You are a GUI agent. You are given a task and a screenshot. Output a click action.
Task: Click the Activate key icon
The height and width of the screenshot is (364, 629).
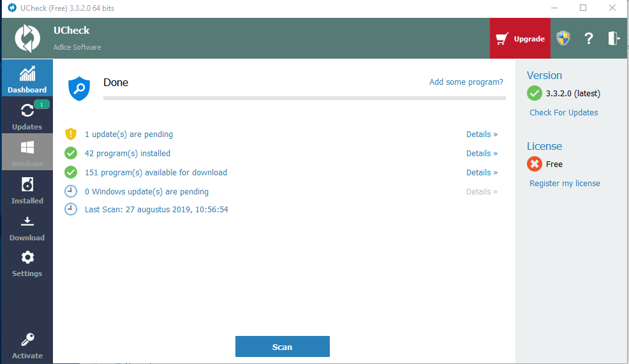(x=27, y=340)
